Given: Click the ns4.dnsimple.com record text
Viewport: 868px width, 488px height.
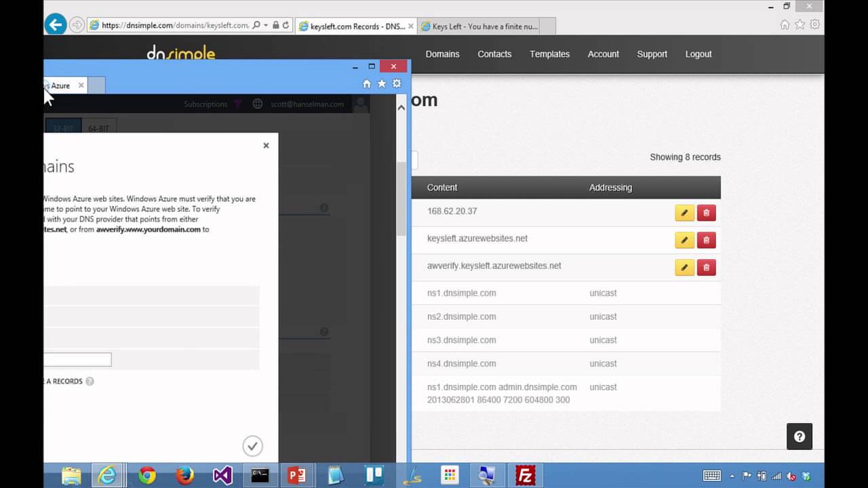Looking at the screenshot, I should click(461, 364).
